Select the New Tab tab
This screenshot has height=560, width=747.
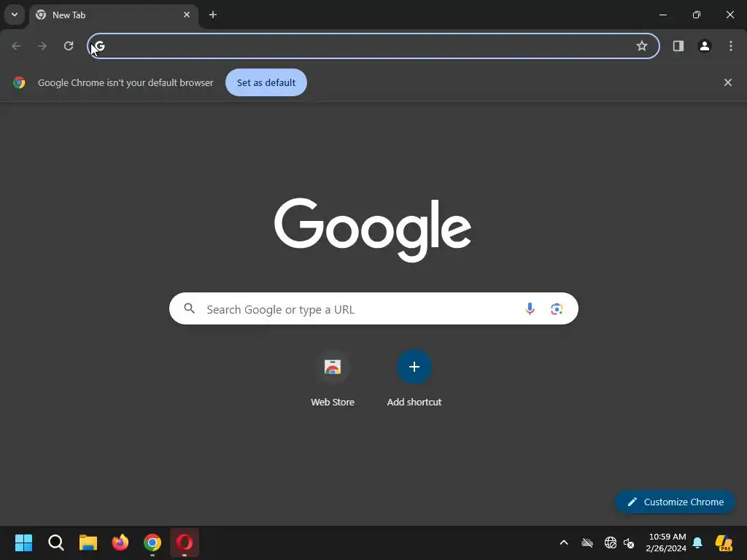(x=113, y=15)
